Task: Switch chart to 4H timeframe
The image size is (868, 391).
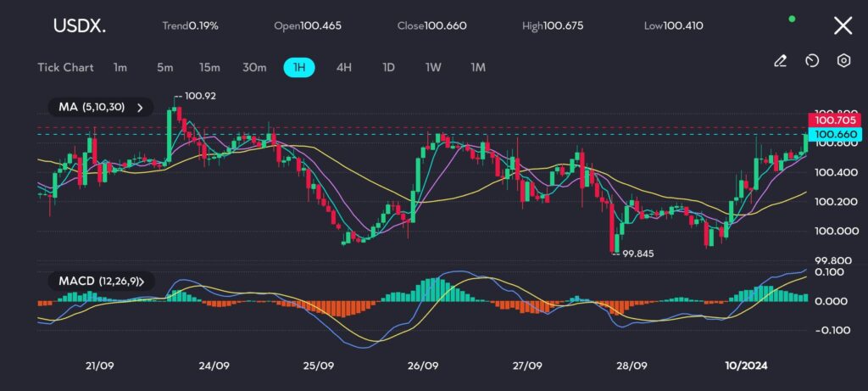Action: (x=344, y=67)
